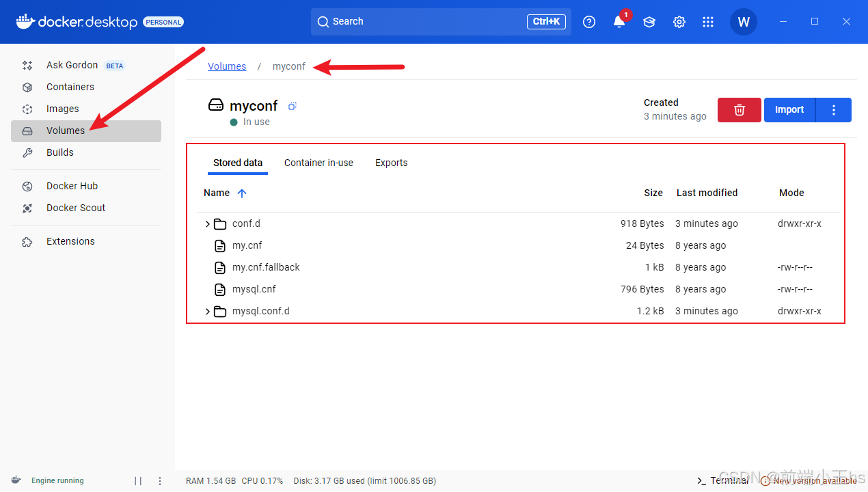868x492 pixels.
Task: Click the Docker Desktop whale logo
Action: pyautogui.click(x=25, y=22)
